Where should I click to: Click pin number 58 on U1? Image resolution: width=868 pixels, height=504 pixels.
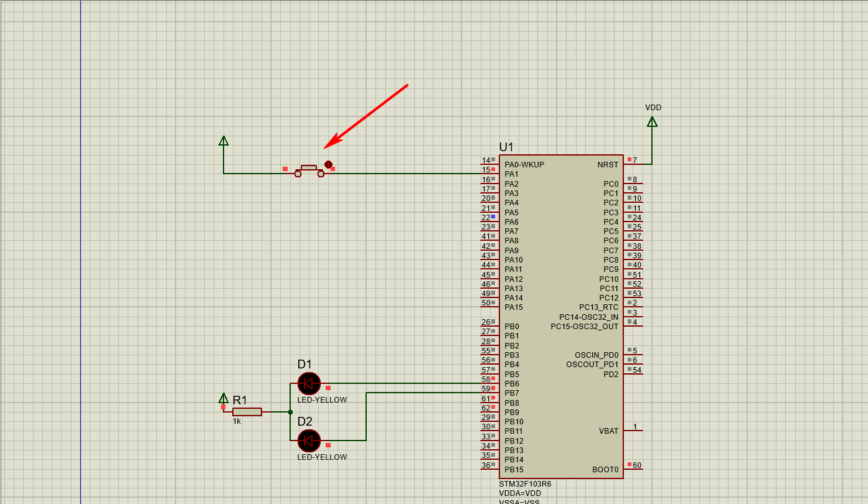coord(486,379)
